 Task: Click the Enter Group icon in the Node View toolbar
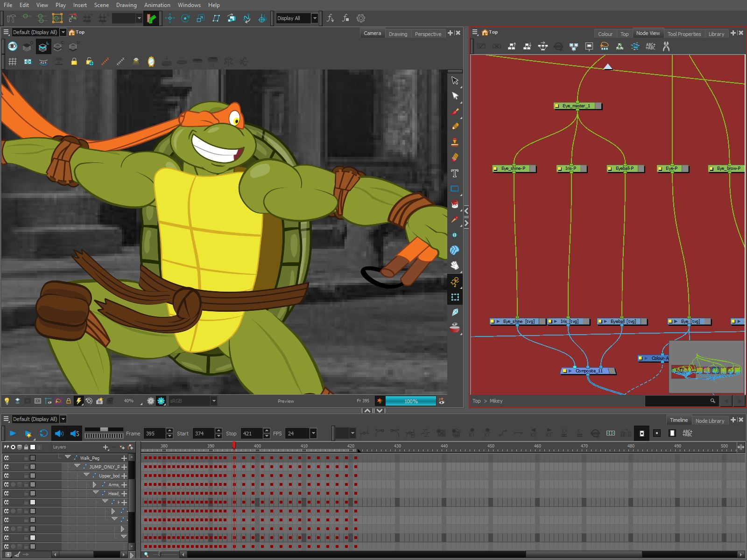coord(526,46)
